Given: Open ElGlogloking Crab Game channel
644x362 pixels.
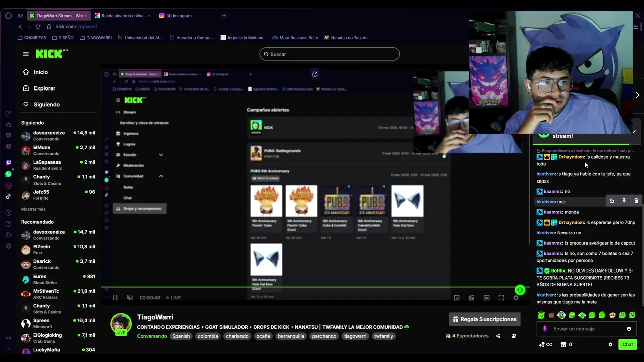Looking at the screenshot, I should coord(58,338).
